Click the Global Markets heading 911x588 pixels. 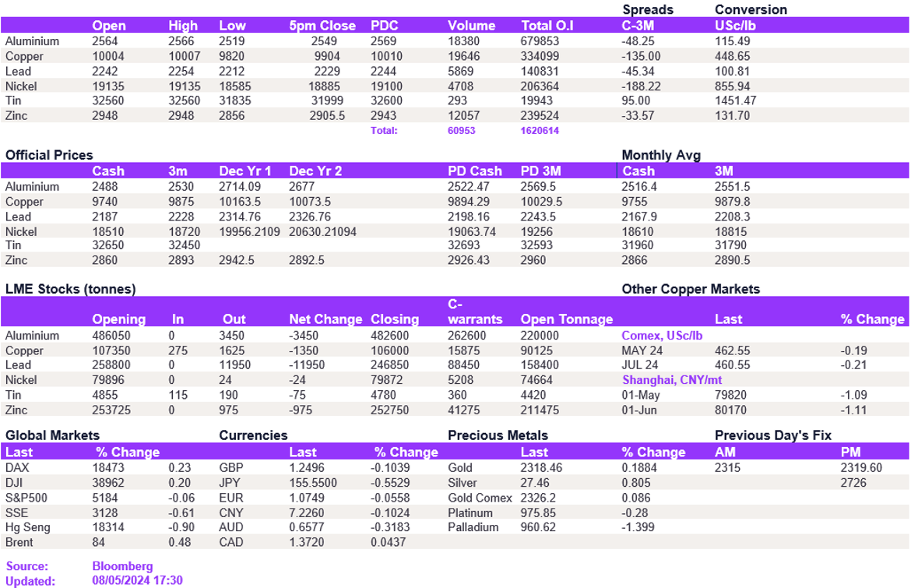52,435
